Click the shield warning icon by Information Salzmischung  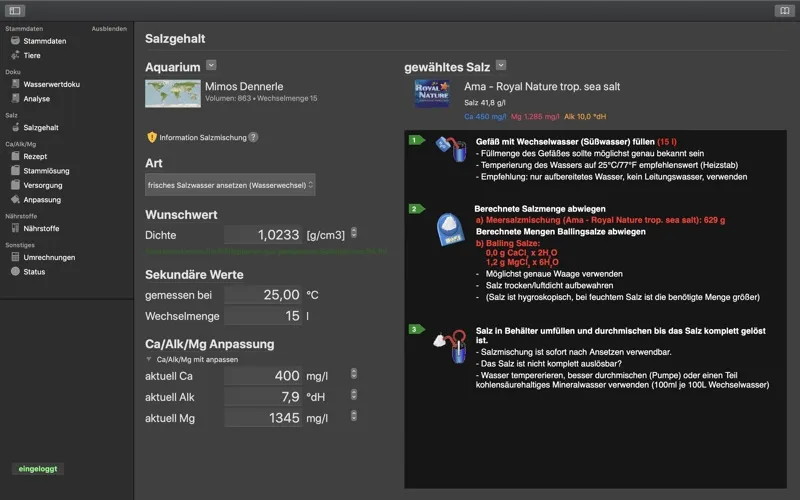(152, 137)
